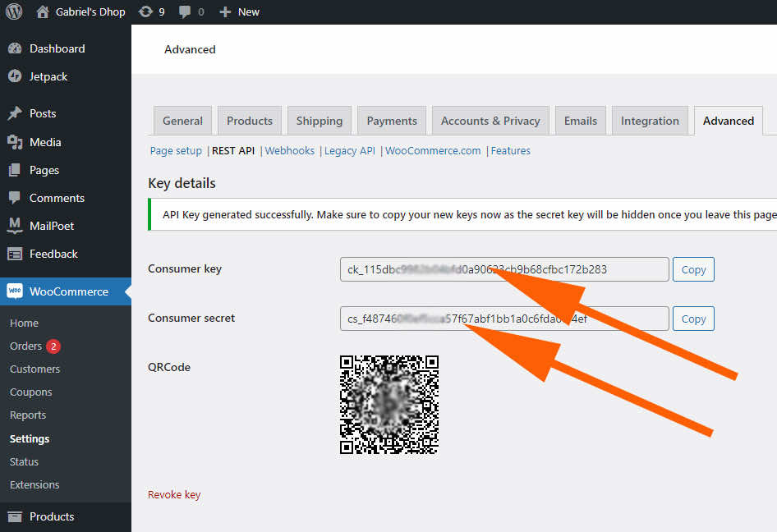Click the WordPress logo icon
This screenshot has height=532, width=777.
(x=14, y=11)
